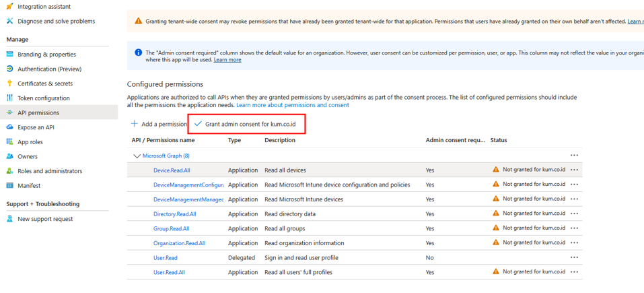Viewport: 644px width, 293px height.
Task: Click Add a permission button
Action: [159, 124]
